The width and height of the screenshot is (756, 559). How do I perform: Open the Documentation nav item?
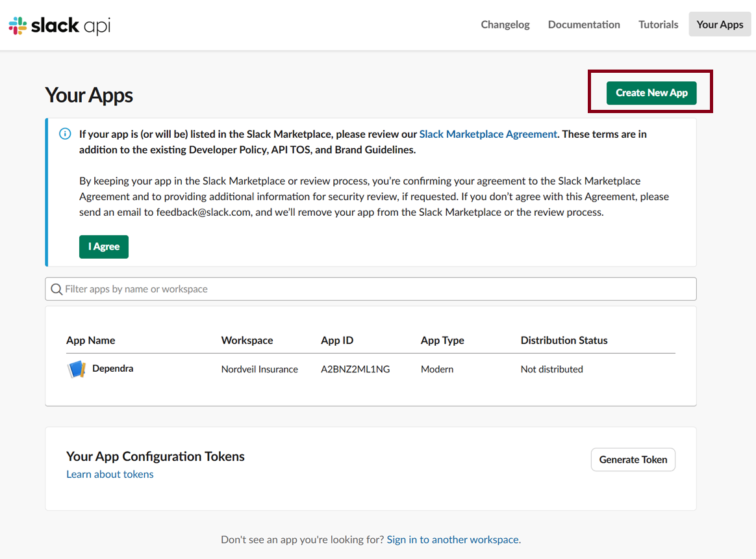(x=584, y=25)
